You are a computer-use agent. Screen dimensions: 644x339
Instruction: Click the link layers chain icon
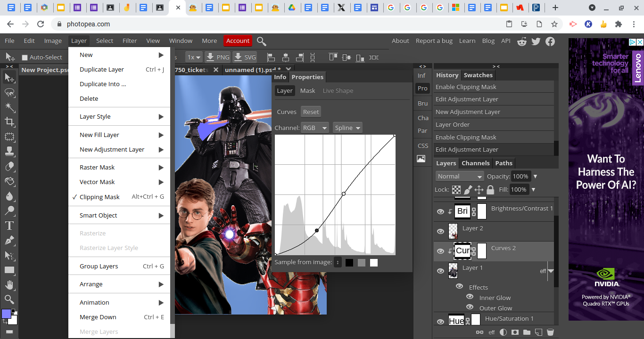click(479, 332)
